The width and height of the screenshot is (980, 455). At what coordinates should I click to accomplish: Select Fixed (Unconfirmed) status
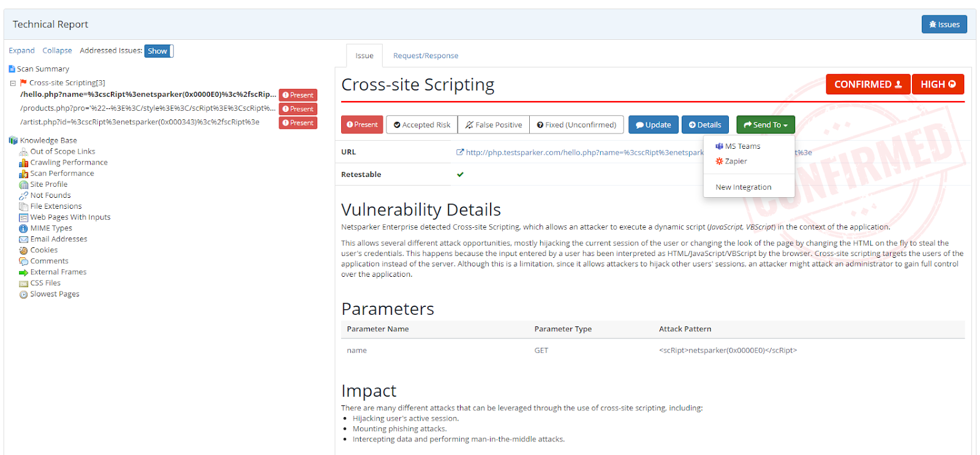point(576,125)
